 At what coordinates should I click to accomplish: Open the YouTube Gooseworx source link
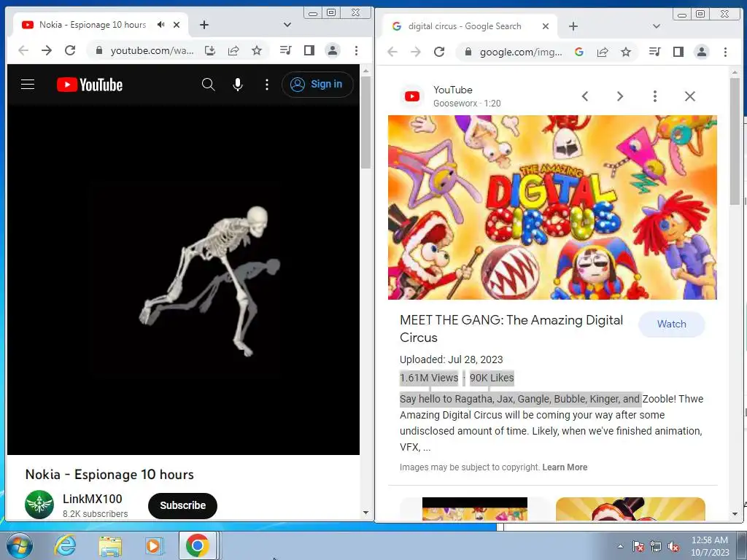(x=451, y=96)
